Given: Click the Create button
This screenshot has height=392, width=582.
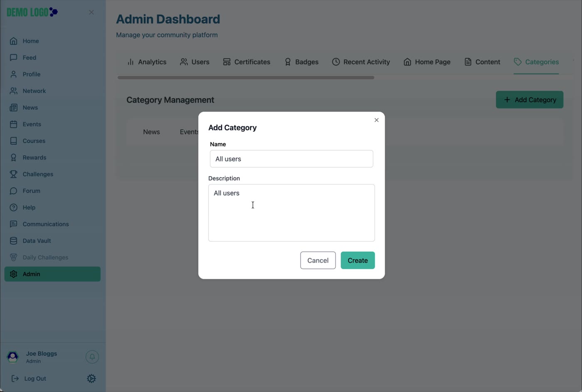Looking at the screenshot, I should pyautogui.click(x=358, y=260).
